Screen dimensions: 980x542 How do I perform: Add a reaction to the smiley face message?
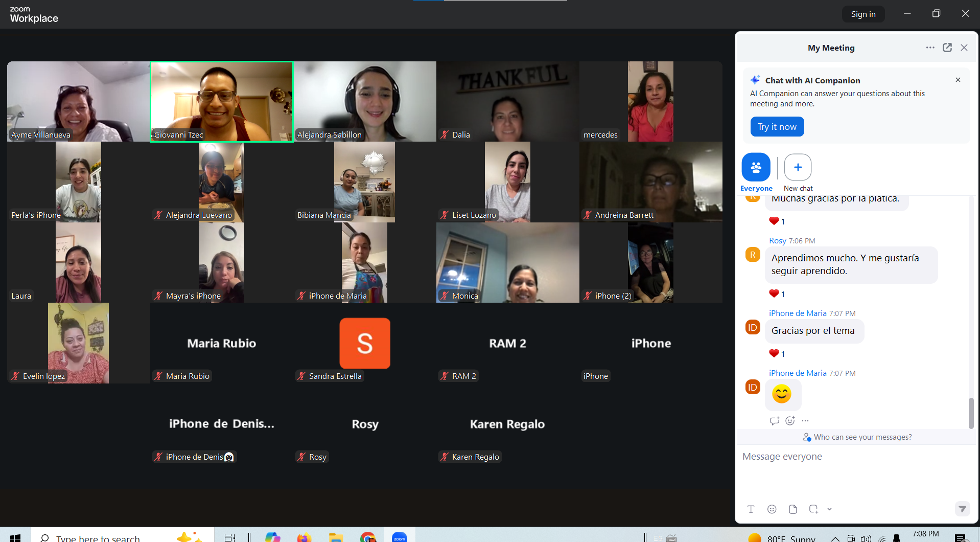coord(790,420)
